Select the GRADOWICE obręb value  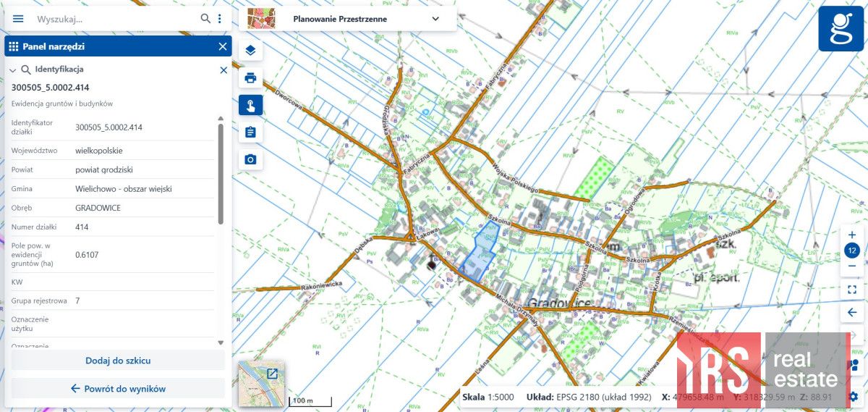pos(98,208)
